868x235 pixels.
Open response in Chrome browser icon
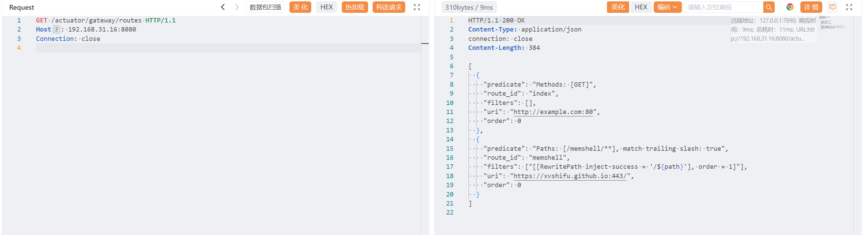tap(790, 7)
